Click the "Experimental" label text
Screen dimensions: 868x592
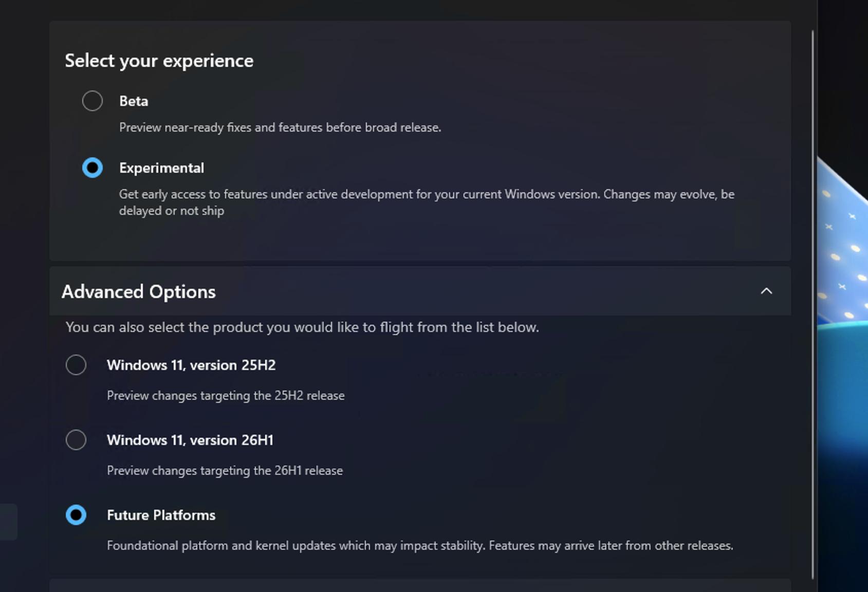[x=161, y=168]
